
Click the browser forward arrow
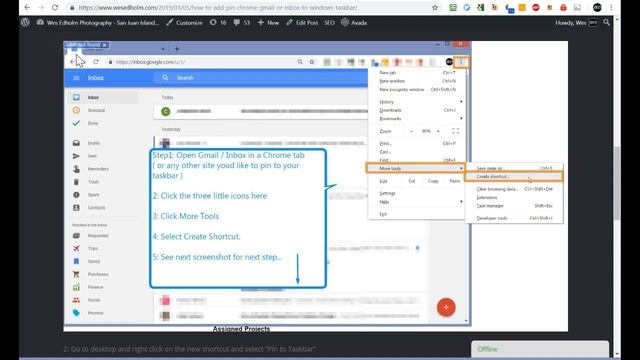41,7
